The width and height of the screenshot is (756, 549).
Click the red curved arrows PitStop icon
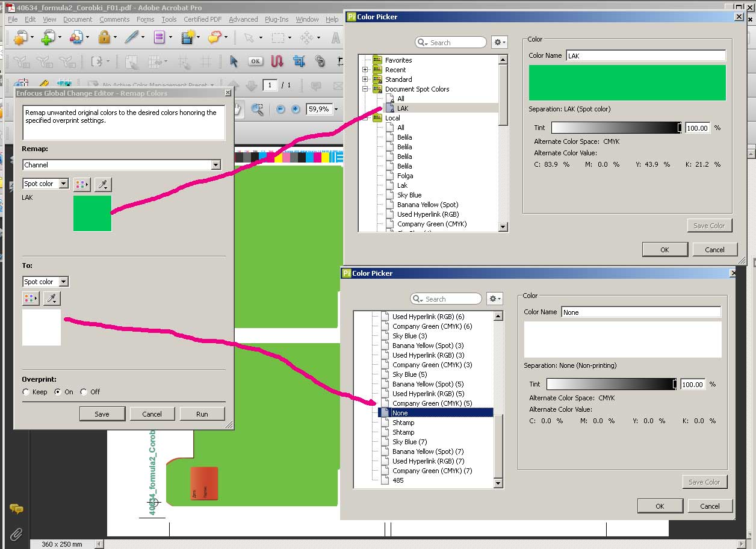pyautogui.click(x=277, y=61)
